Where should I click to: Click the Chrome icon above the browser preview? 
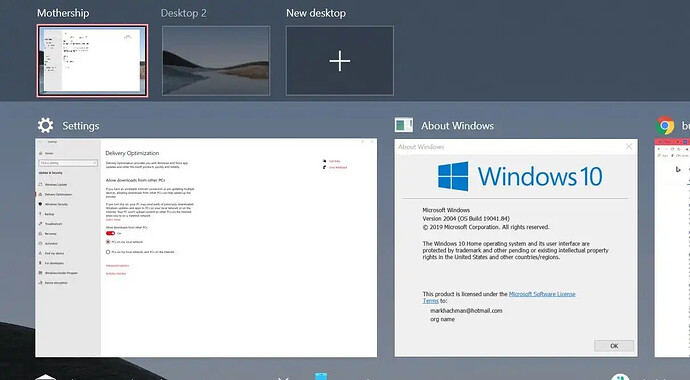click(665, 125)
